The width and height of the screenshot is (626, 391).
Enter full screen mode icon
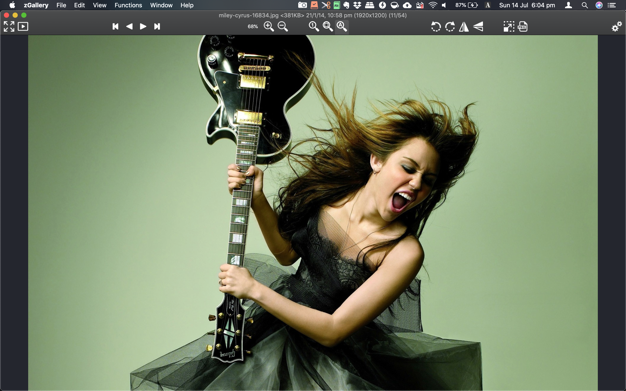[9, 27]
